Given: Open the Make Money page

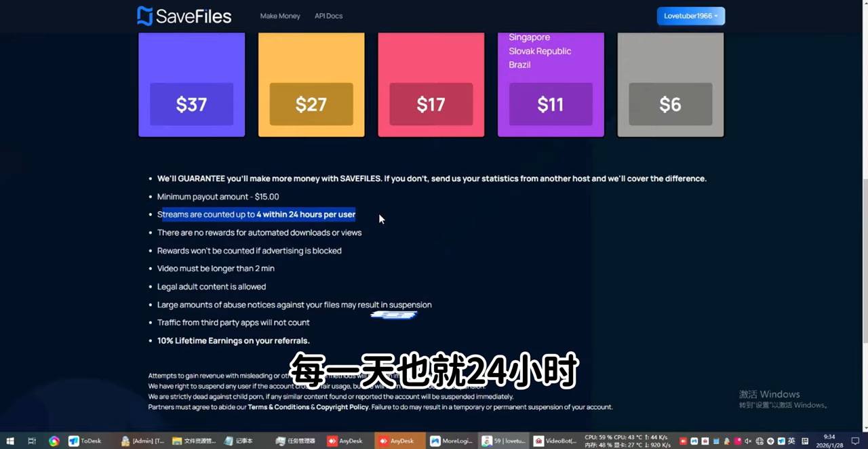Looking at the screenshot, I should pyautogui.click(x=280, y=16).
